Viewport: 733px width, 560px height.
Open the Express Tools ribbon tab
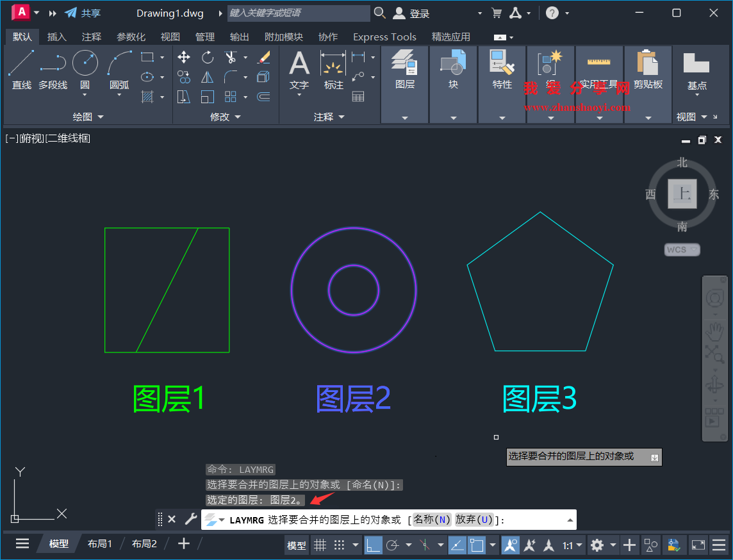pos(384,37)
